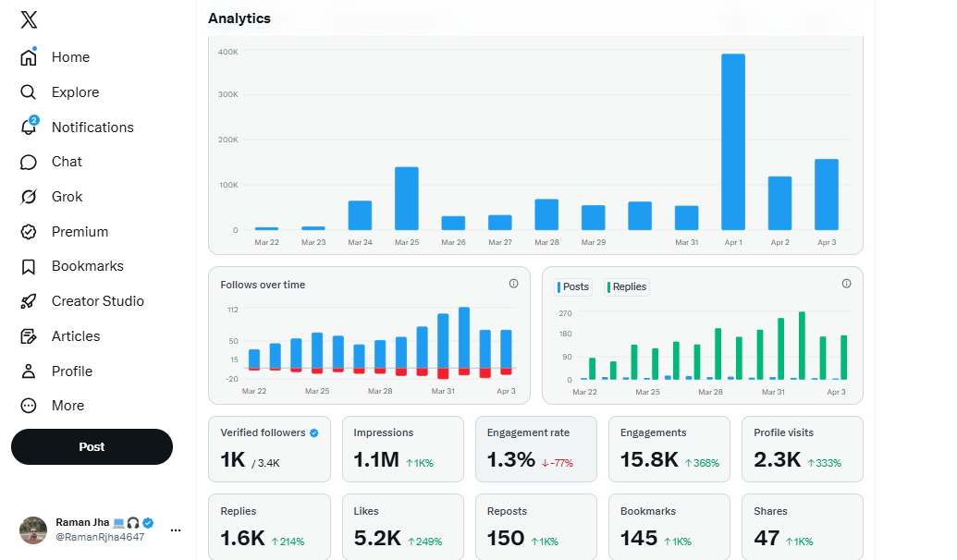The height and width of the screenshot is (560, 957).
Task: Click the 1.1M impressions value
Action: click(x=376, y=460)
